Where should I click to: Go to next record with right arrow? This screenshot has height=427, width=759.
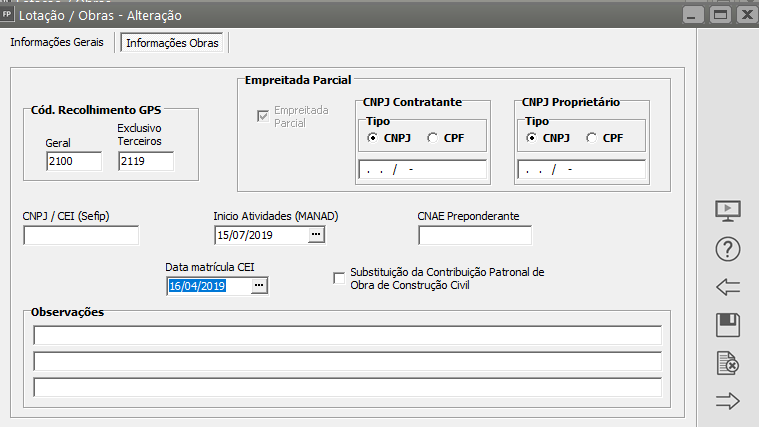[x=727, y=402]
